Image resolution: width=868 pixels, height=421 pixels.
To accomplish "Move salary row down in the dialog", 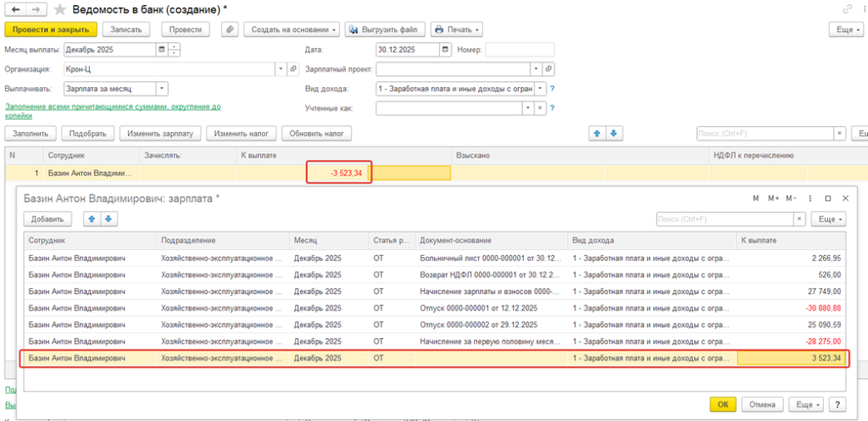I will coord(108,219).
